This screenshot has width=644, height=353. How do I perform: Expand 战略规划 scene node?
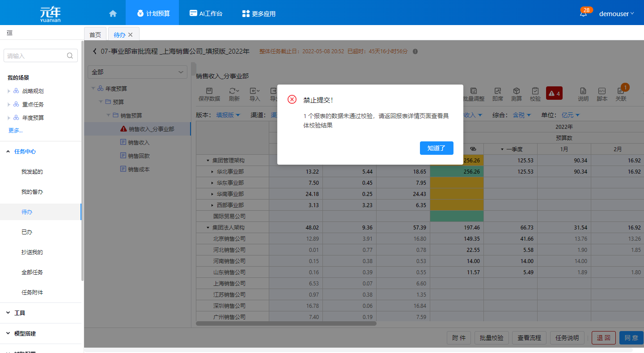pos(9,91)
